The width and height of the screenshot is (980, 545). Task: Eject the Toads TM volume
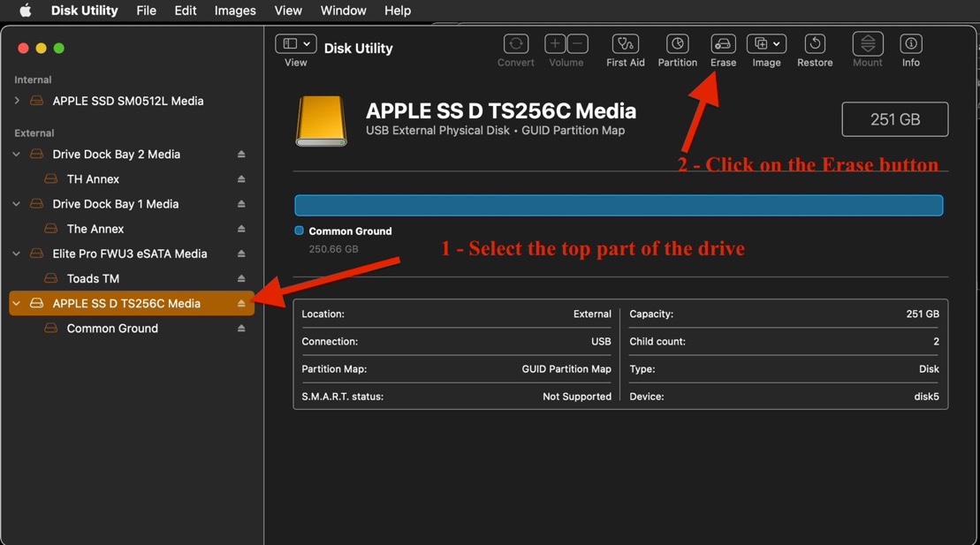[x=241, y=279]
